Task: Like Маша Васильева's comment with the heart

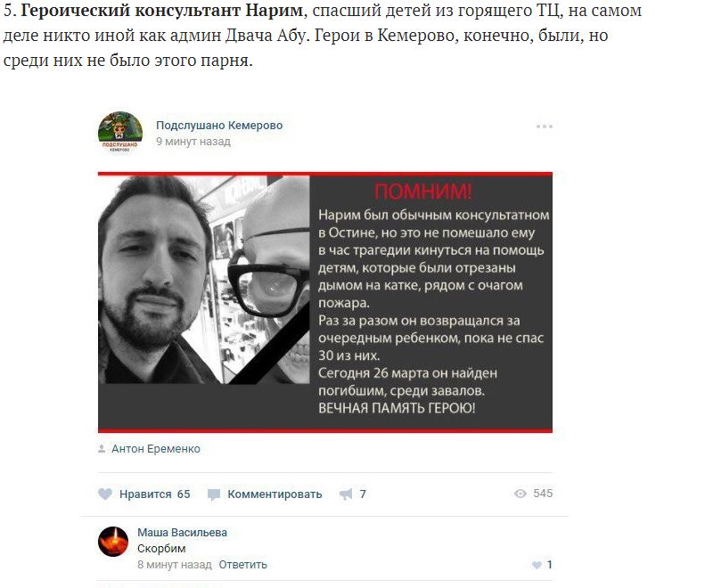Action: click(x=537, y=565)
